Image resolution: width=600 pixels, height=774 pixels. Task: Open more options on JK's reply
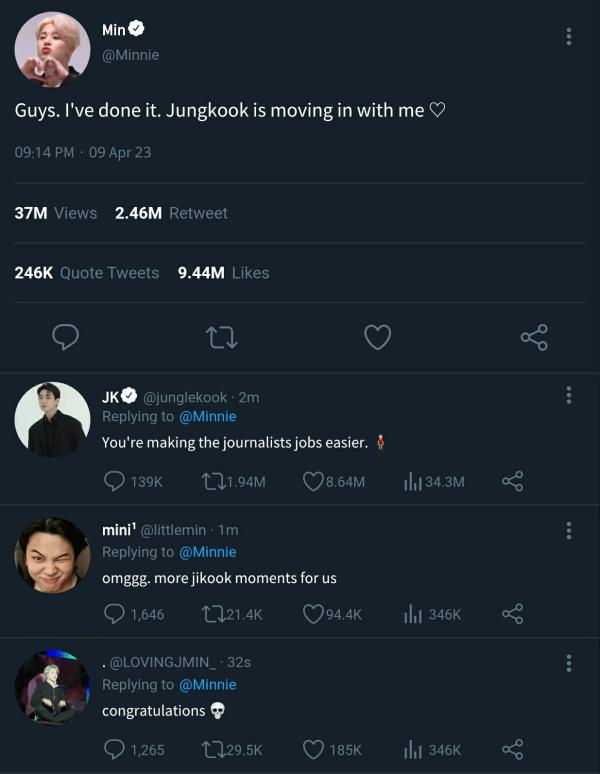569,395
